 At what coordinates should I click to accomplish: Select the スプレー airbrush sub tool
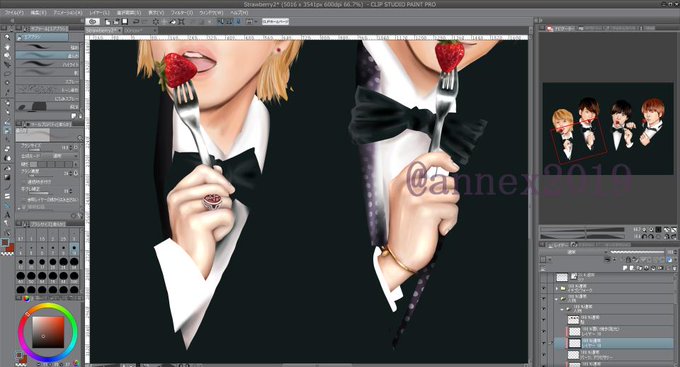[x=48, y=82]
